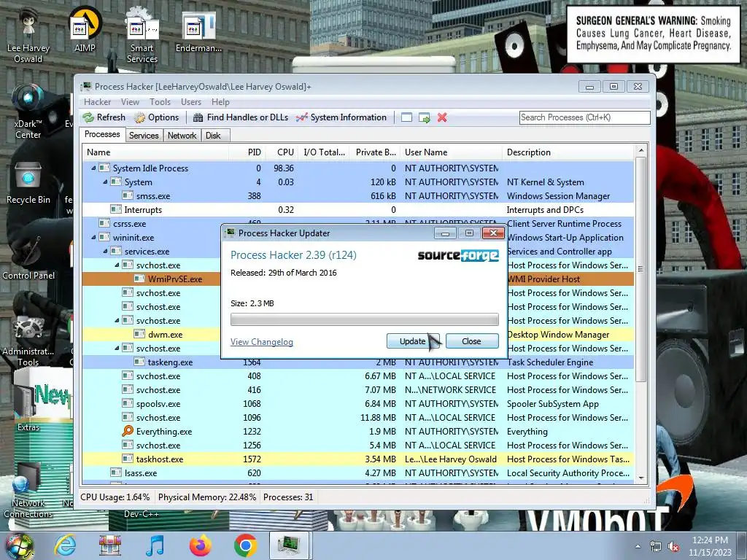
Task: Launch Google Chrome from taskbar
Action: coord(245,545)
